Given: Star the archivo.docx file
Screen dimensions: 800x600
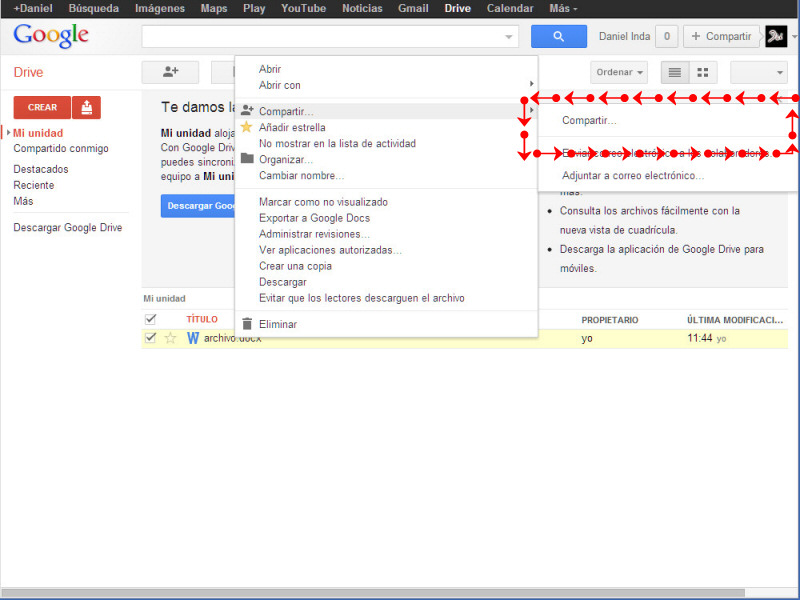Looking at the screenshot, I should [x=170, y=338].
